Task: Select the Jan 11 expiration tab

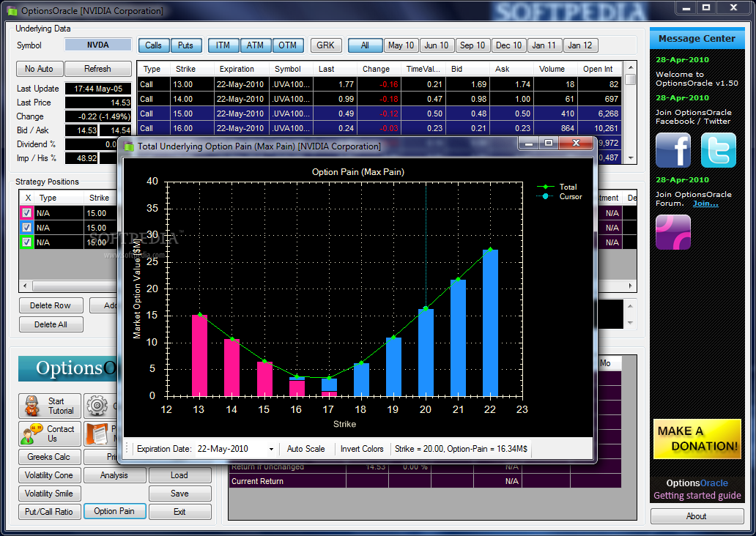Action: (x=544, y=45)
